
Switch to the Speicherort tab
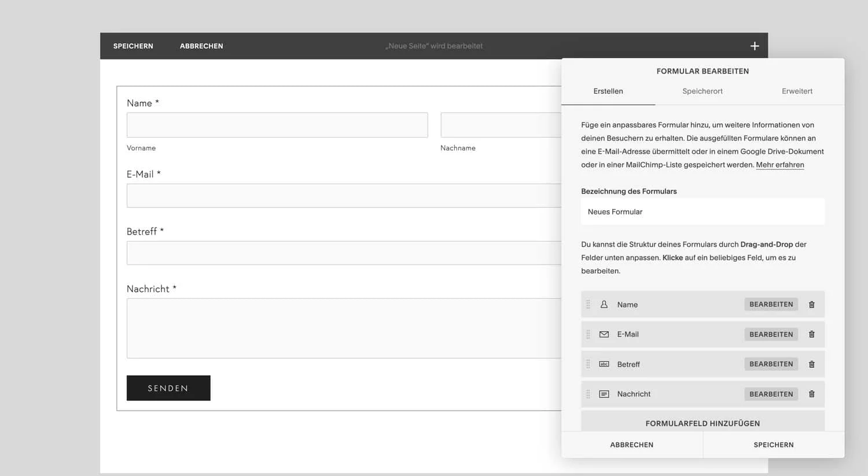(x=702, y=91)
